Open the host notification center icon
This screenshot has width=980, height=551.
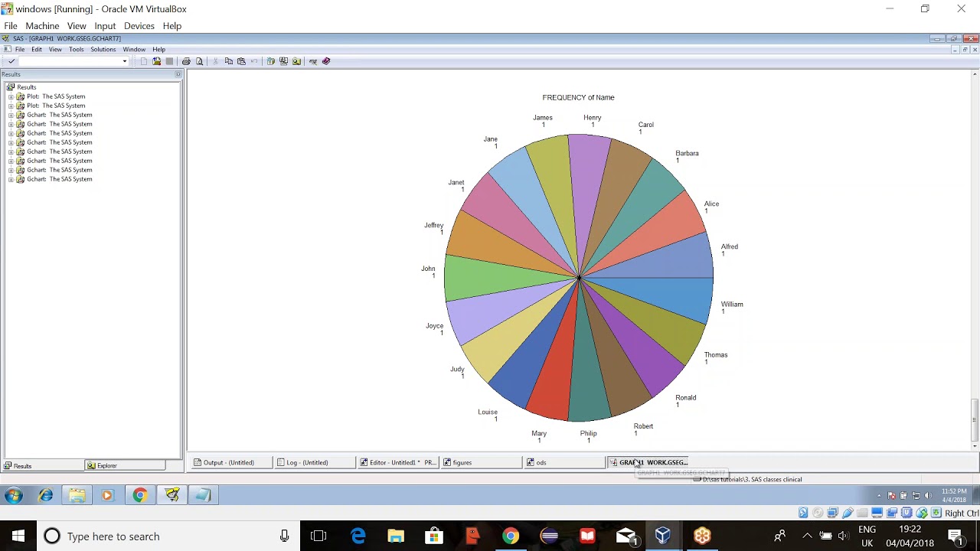click(x=955, y=536)
